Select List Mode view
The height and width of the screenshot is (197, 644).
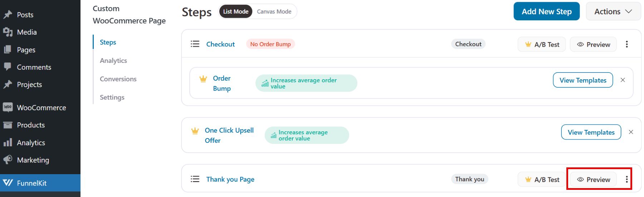coord(235,11)
